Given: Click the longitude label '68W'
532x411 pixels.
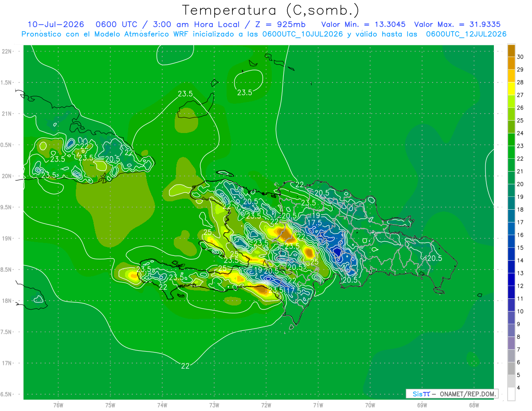Looking at the screenshot, I should tap(474, 405).
